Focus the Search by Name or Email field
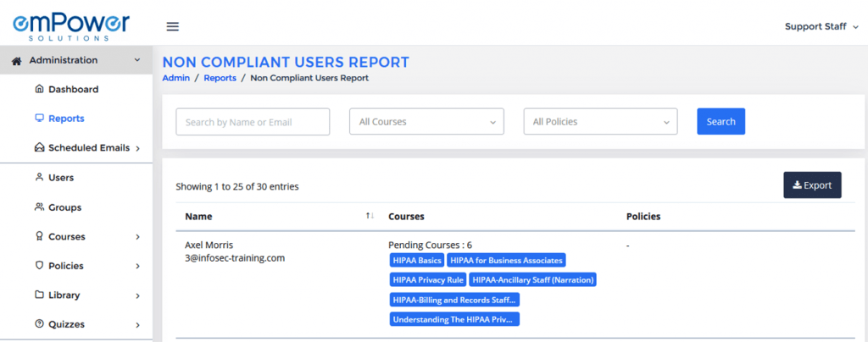The height and width of the screenshot is (342, 868). click(253, 122)
